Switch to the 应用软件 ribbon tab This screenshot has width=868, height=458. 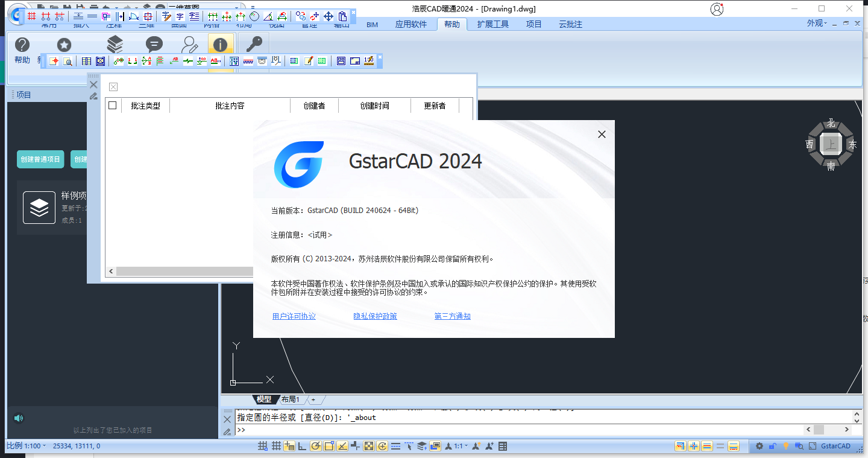411,24
